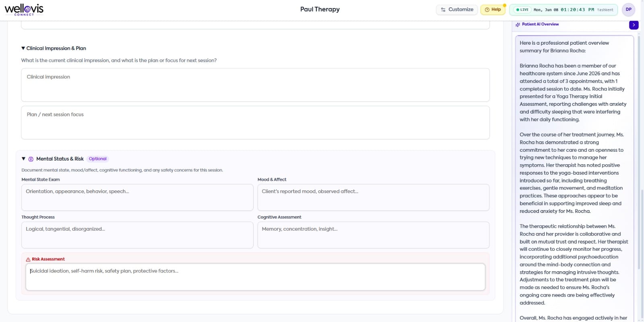The width and height of the screenshot is (644, 322).
Task: Open the Customize settings button
Action: point(457,10)
